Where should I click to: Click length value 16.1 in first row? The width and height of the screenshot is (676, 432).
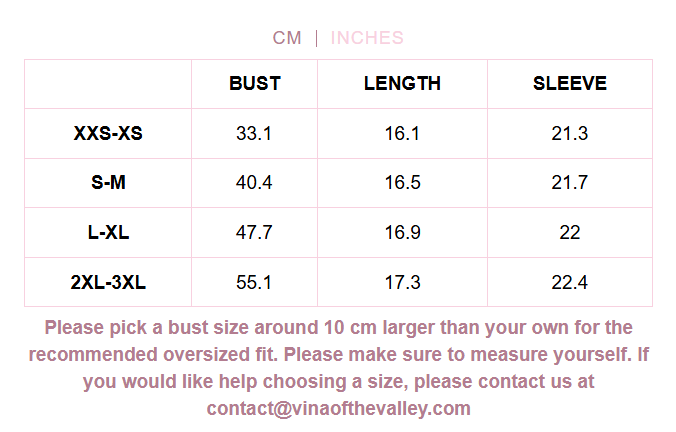pos(402,133)
